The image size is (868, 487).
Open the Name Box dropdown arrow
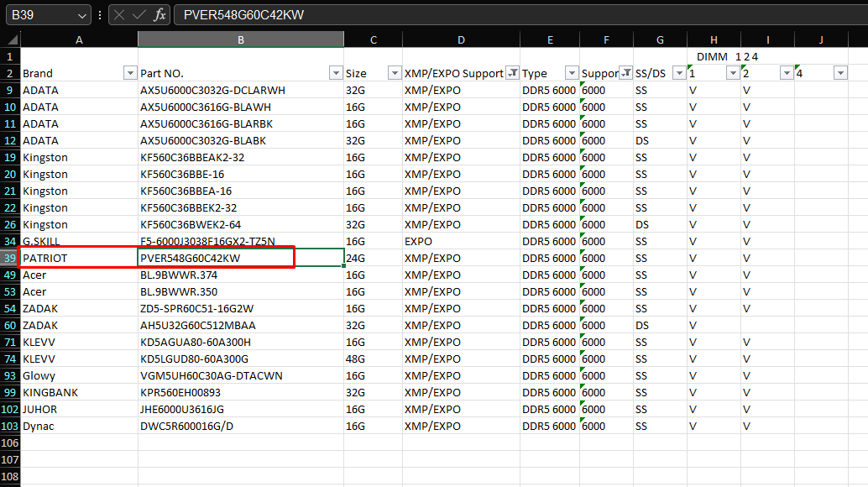point(82,15)
